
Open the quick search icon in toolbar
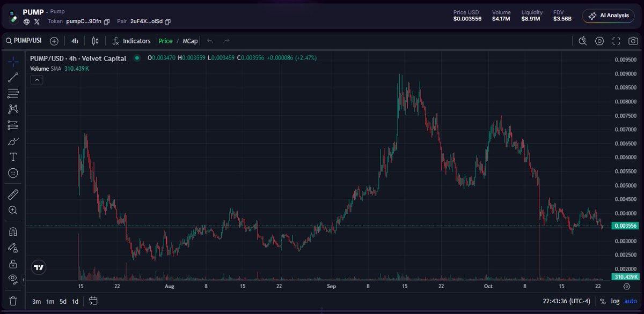583,41
